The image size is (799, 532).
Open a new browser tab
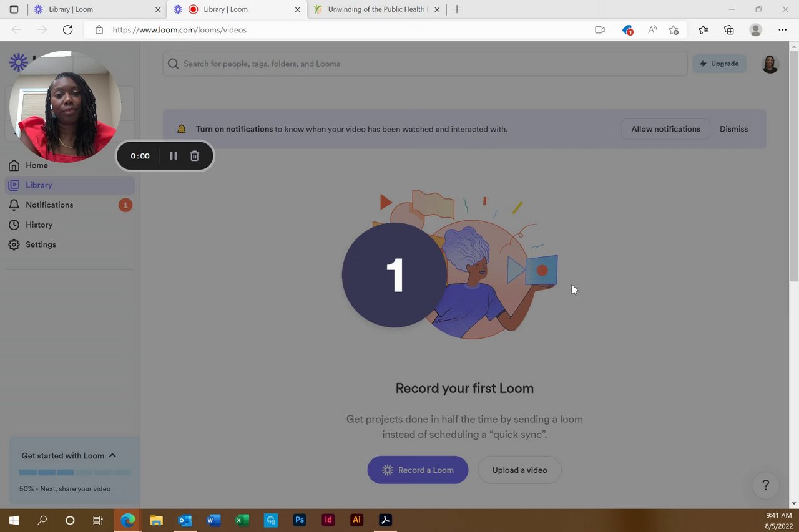coord(457,9)
